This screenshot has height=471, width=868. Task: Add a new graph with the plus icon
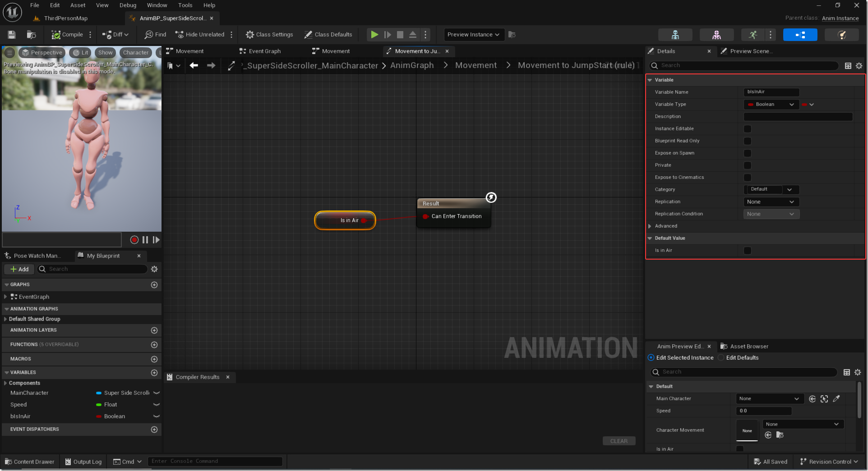[x=154, y=285]
